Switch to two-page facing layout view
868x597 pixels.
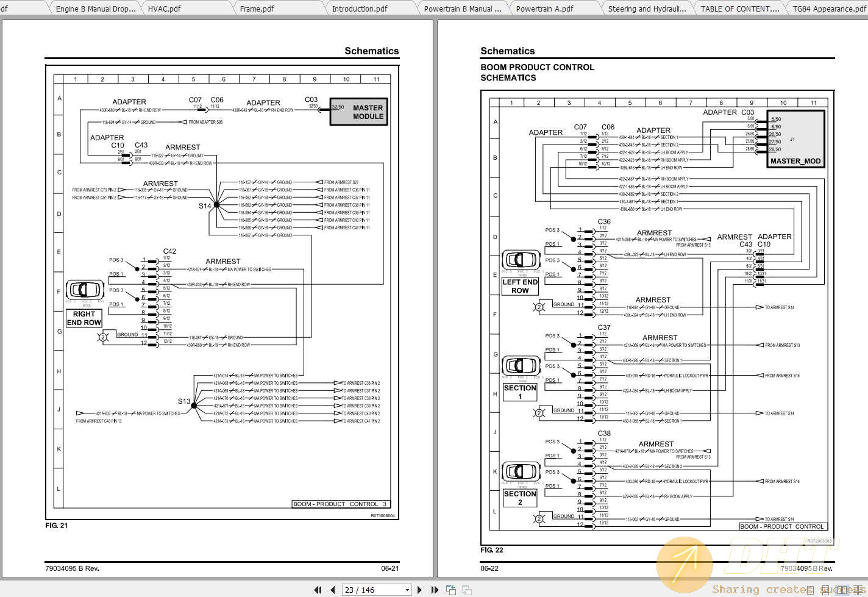[x=842, y=590]
